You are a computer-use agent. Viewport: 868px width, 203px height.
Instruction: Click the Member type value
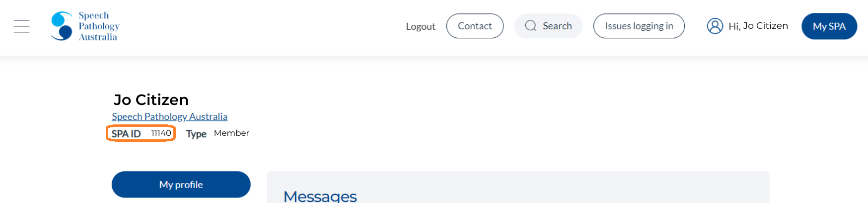pyautogui.click(x=231, y=133)
